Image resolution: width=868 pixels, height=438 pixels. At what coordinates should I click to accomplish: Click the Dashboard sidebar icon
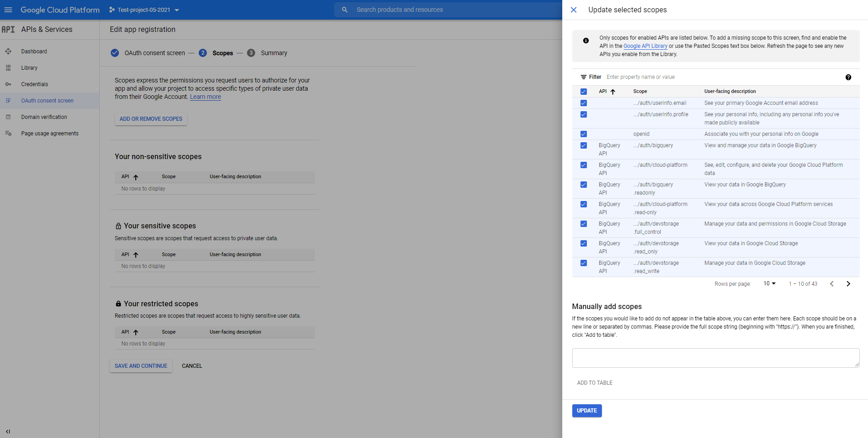[x=8, y=52]
